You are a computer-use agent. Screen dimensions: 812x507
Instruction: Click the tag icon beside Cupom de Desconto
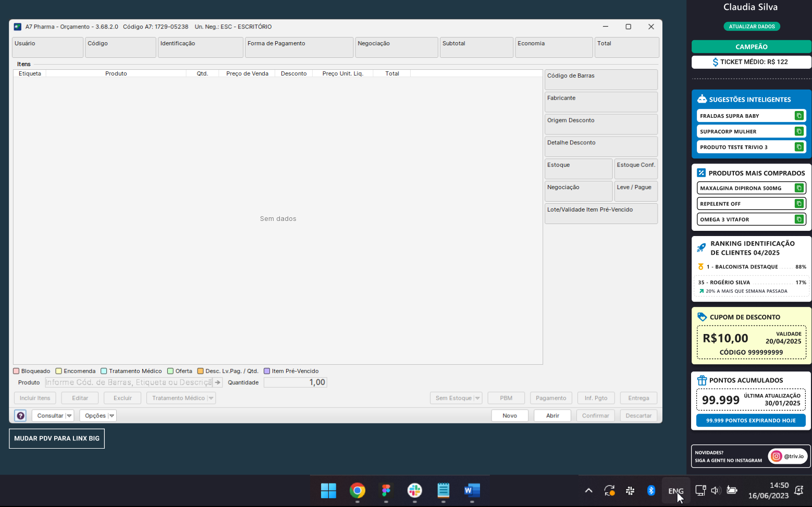[x=702, y=317]
